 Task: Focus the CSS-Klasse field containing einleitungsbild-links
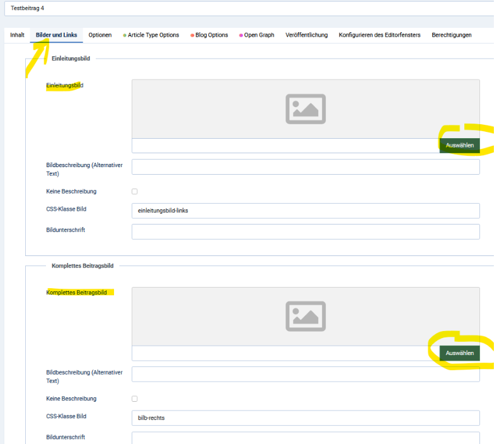[x=306, y=211]
